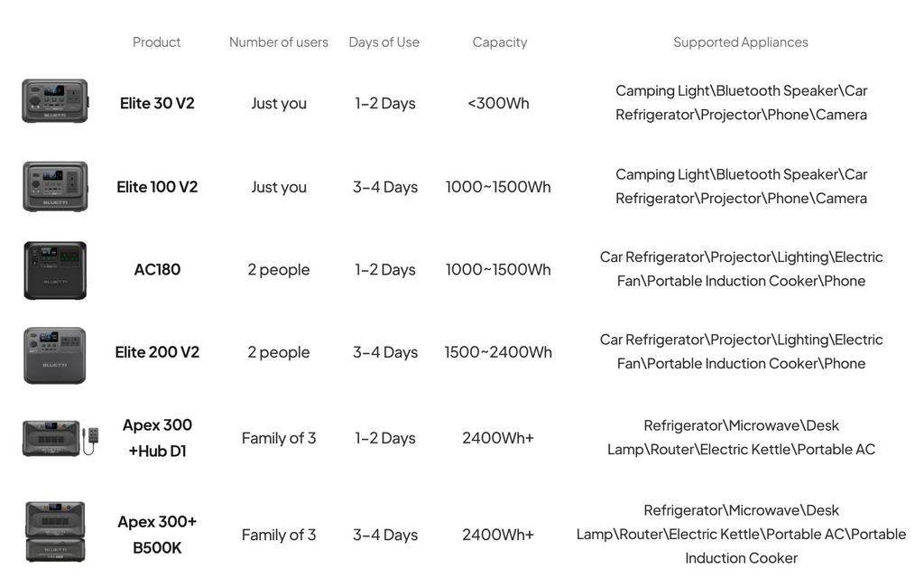Select the Days of Use header
The width and height of the screenshot is (924, 587).
point(384,42)
